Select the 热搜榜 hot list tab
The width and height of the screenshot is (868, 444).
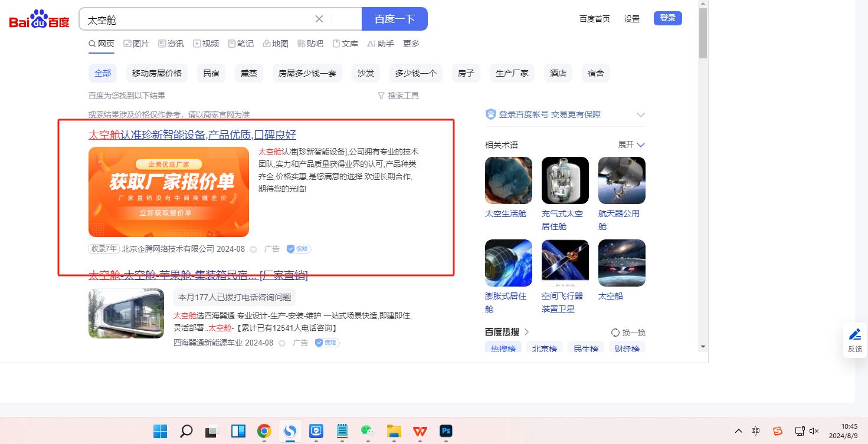(x=503, y=348)
